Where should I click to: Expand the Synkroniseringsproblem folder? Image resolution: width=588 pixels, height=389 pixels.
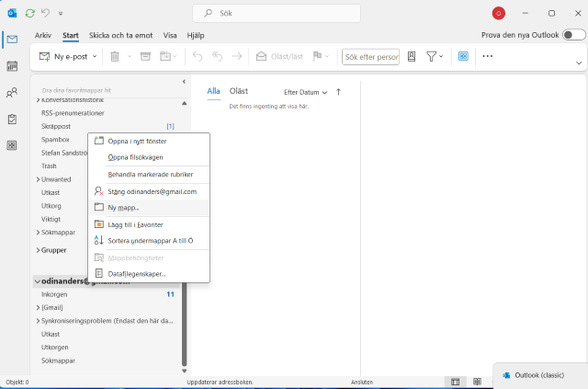[x=38, y=321]
